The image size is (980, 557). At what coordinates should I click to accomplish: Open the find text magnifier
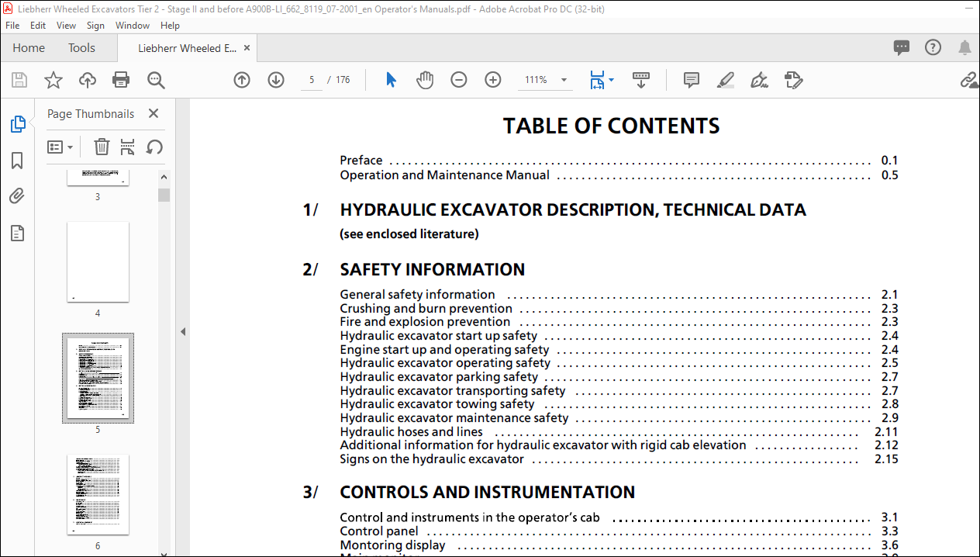pos(156,80)
